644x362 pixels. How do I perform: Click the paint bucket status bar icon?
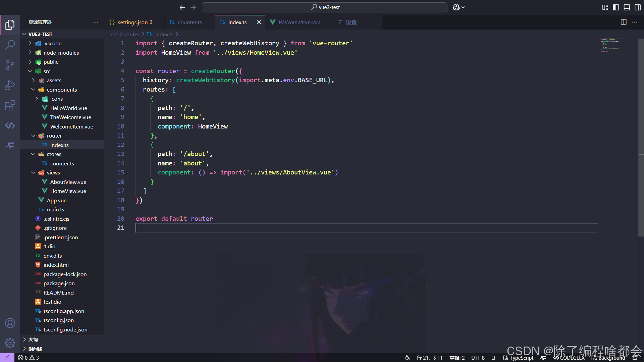coord(407,358)
